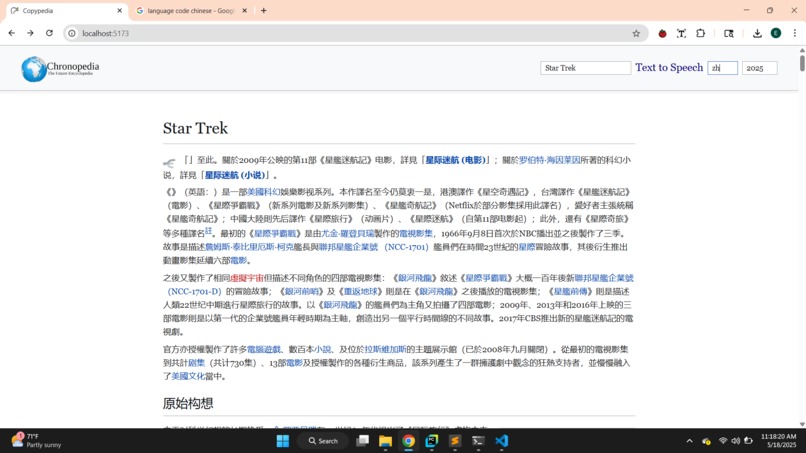Open the media search toolbar icon

click(x=728, y=33)
